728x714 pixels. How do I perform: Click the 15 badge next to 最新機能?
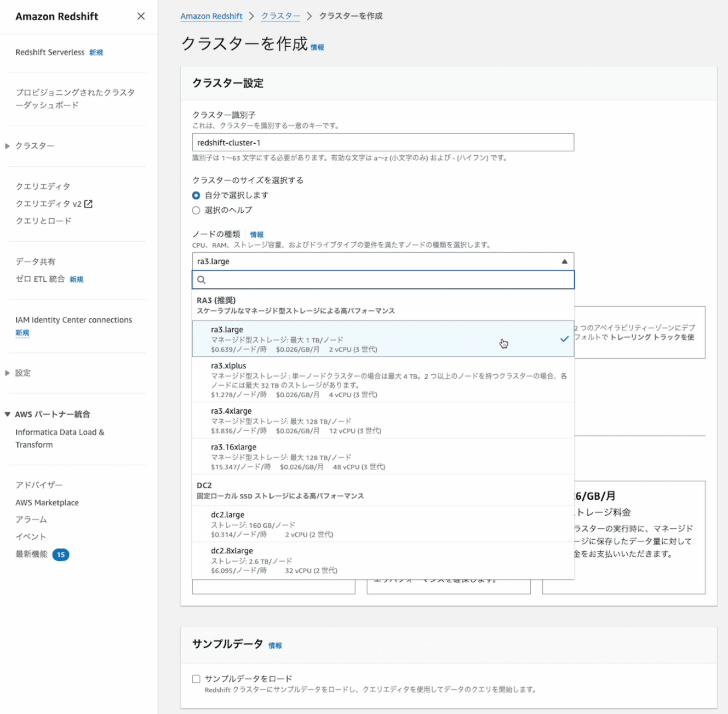[x=60, y=554]
